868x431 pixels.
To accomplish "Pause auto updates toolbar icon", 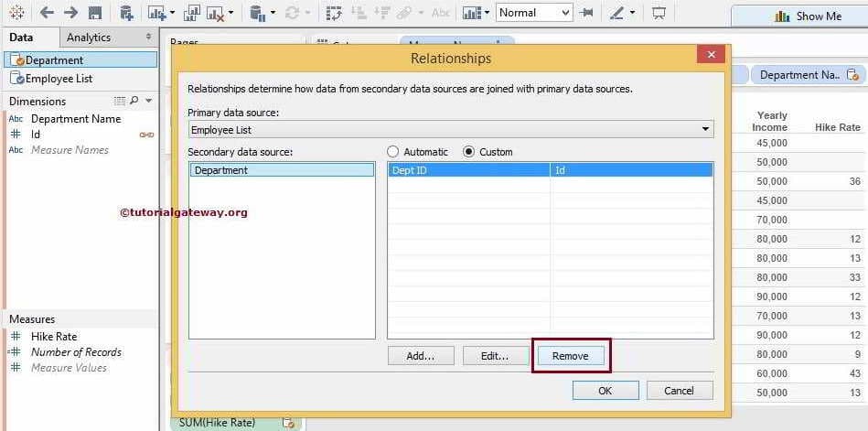I will [258, 13].
